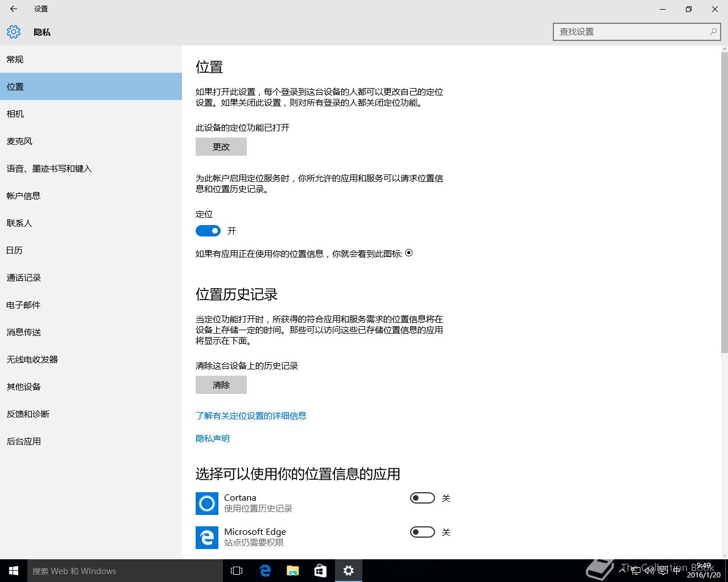The height and width of the screenshot is (582, 728).
Task: Open the 通话记录 privacy section
Action: [x=91, y=277]
